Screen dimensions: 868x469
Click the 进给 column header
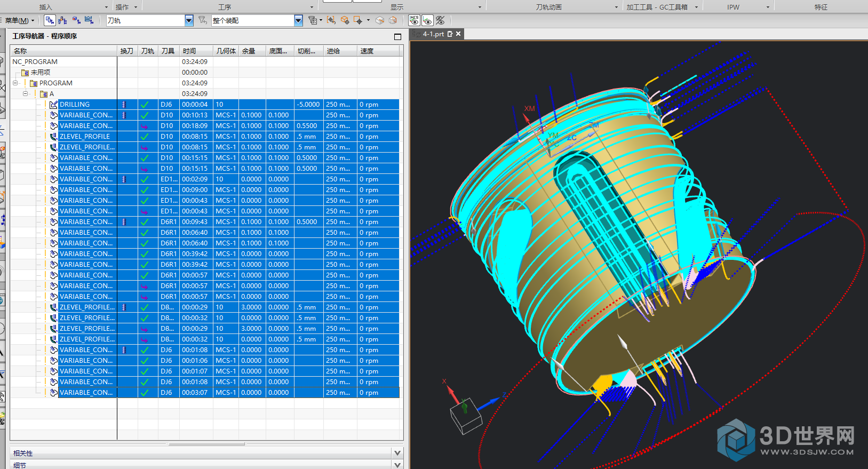tap(340, 51)
